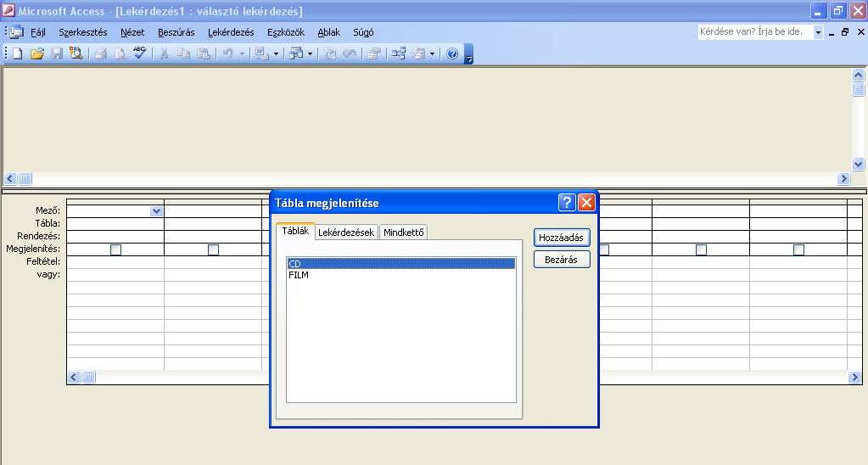Click the Hozzáadás button

(x=562, y=238)
